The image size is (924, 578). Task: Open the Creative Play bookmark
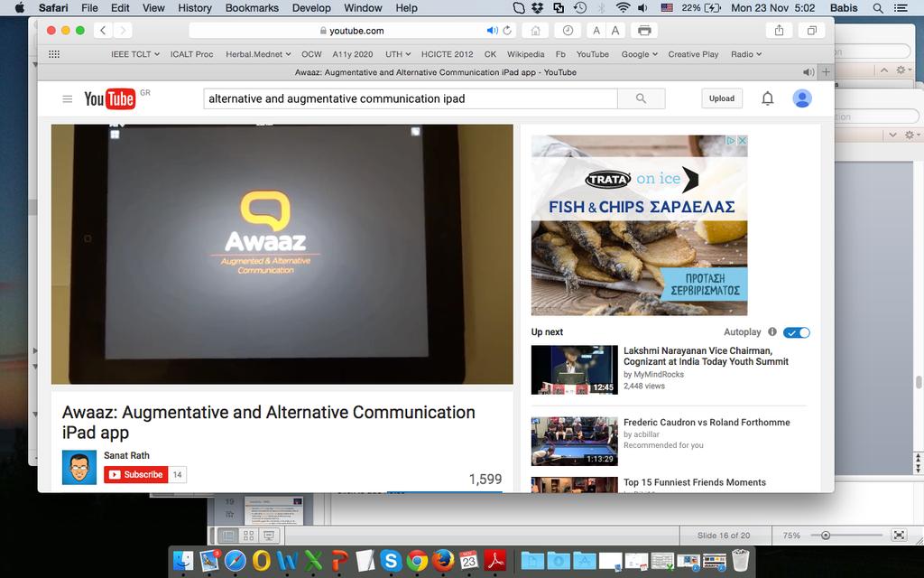[x=693, y=54]
